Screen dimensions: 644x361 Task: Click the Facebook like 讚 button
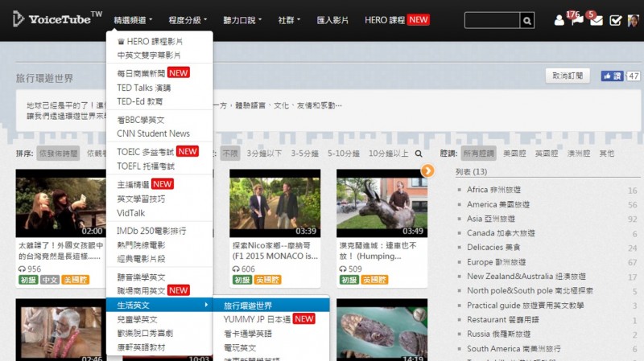click(612, 76)
